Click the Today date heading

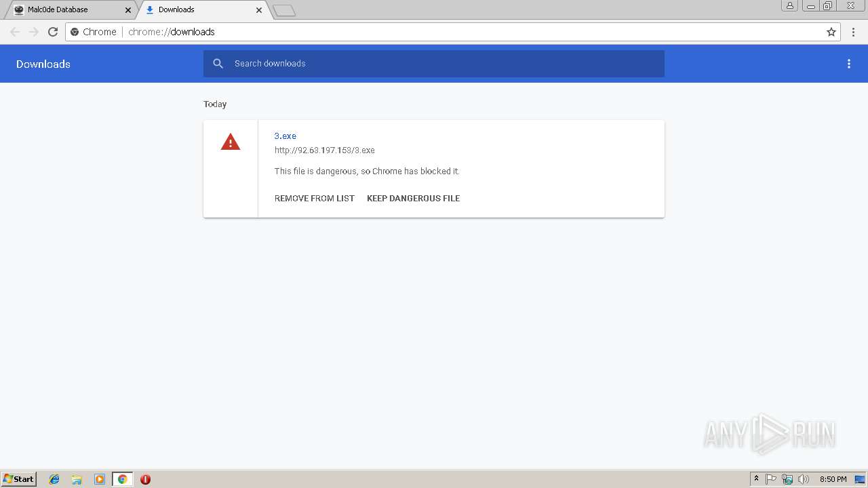215,104
